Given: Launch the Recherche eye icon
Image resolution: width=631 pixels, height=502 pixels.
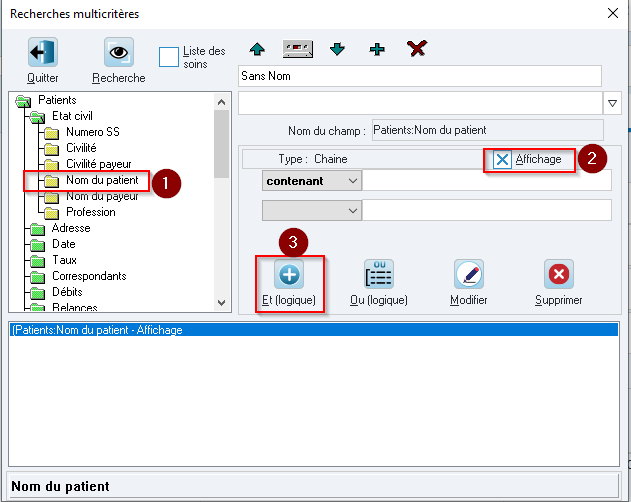Looking at the screenshot, I should pyautogui.click(x=119, y=52).
